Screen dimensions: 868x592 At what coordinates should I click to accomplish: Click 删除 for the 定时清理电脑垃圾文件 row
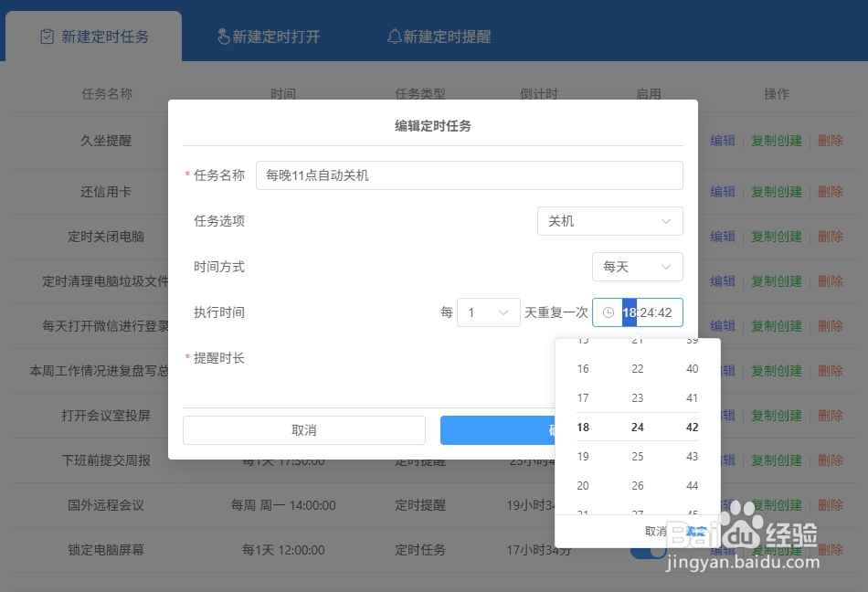click(x=831, y=281)
